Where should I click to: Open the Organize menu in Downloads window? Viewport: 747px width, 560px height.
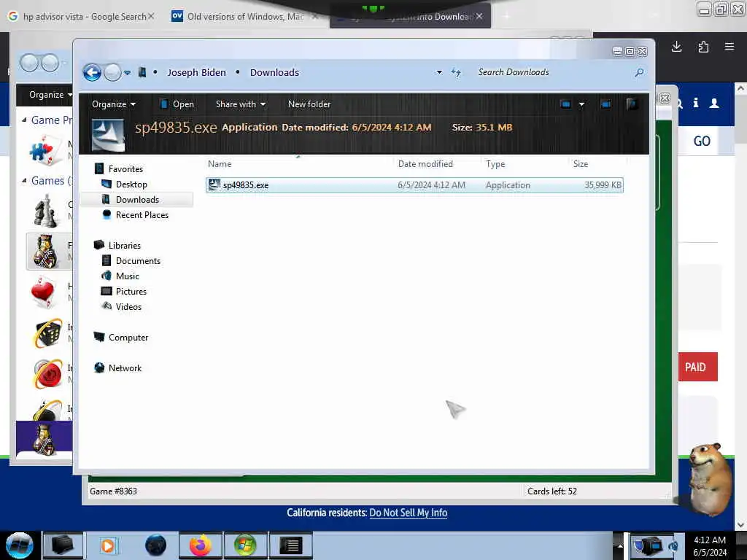pyautogui.click(x=113, y=104)
